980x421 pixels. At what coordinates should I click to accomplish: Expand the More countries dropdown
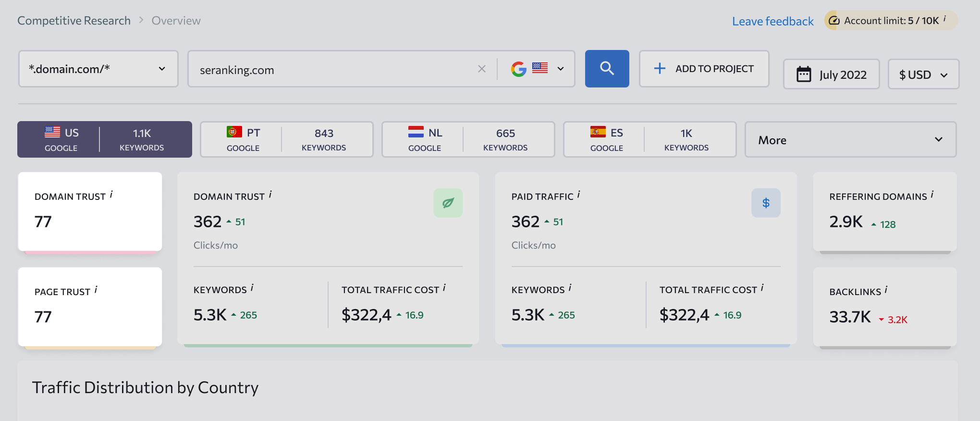pos(850,139)
